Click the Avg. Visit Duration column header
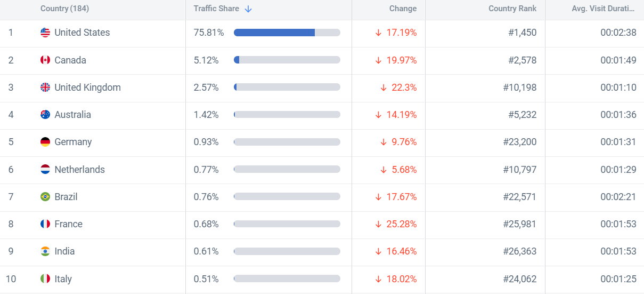 click(604, 9)
